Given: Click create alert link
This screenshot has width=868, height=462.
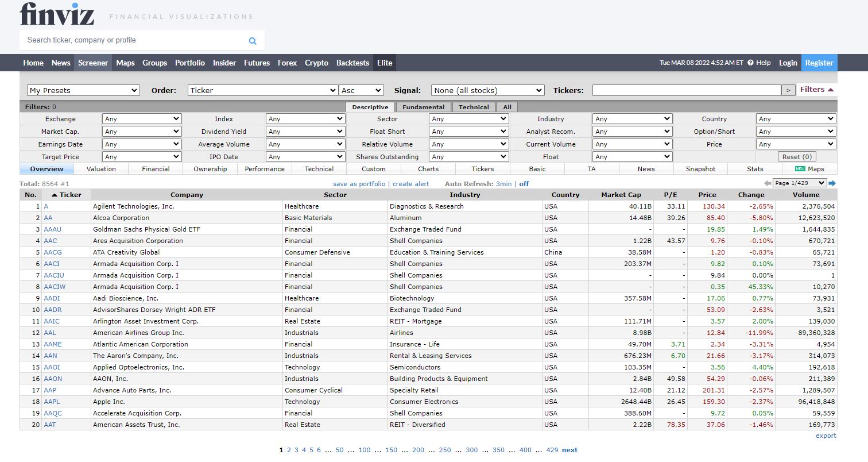Looking at the screenshot, I should [x=411, y=184].
